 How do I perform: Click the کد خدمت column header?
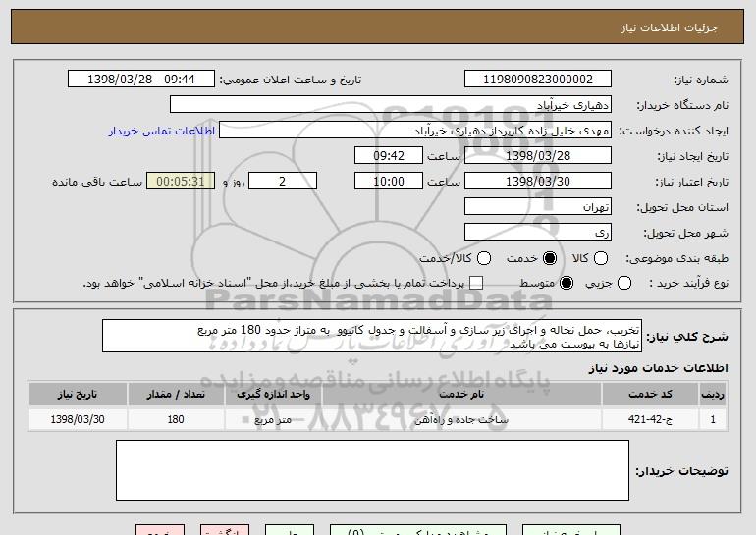coord(650,395)
